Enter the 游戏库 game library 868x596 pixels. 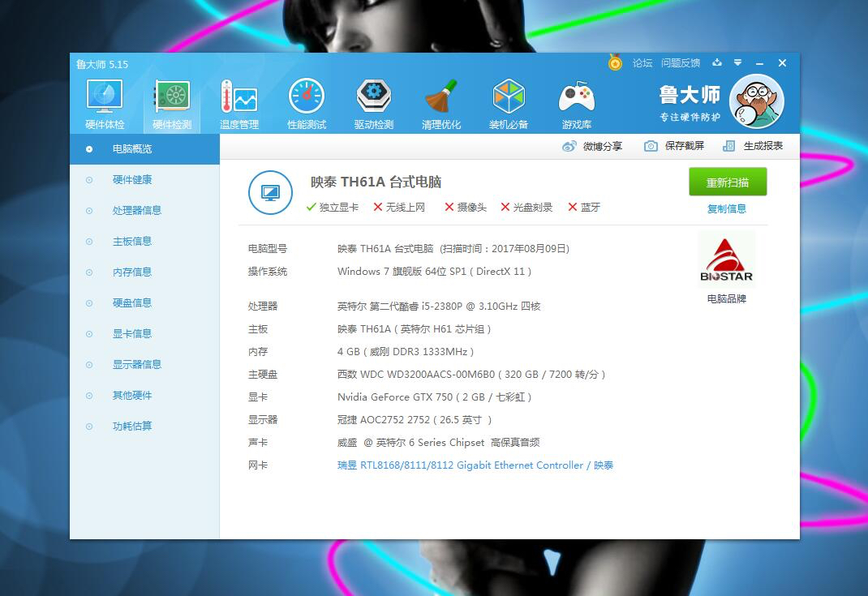[576, 101]
